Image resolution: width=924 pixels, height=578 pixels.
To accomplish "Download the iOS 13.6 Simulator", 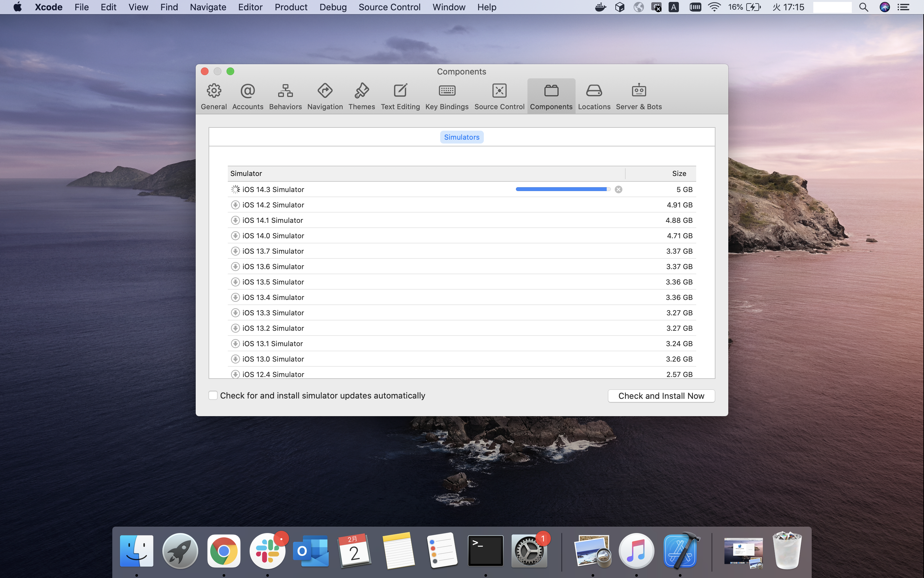I will [235, 267].
